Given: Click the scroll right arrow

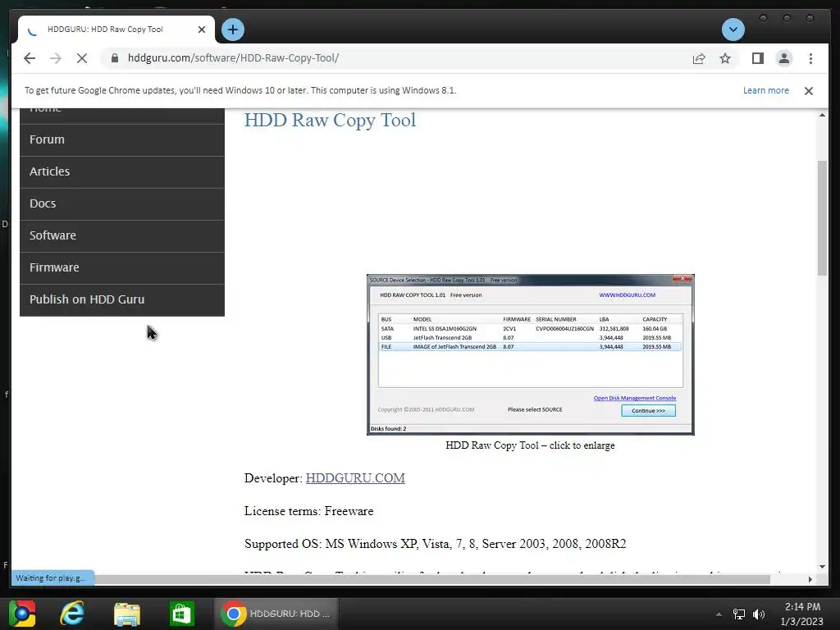Looking at the screenshot, I should [x=810, y=579].
